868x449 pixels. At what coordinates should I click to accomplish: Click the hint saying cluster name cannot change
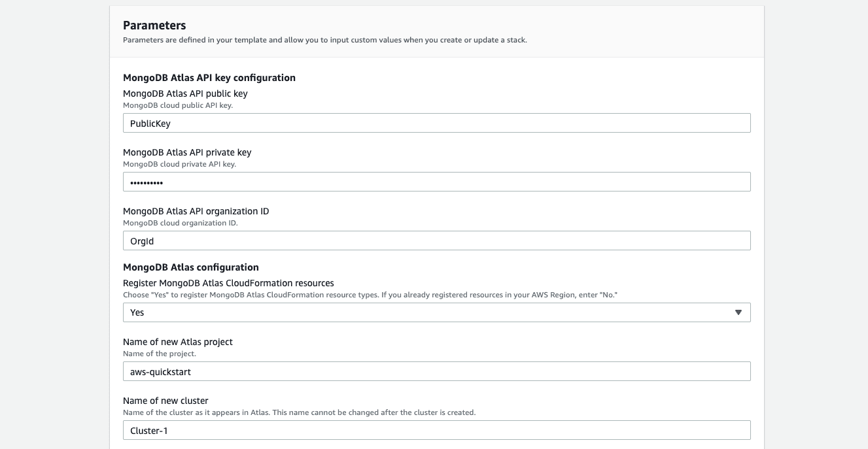[x=299, y=412]
